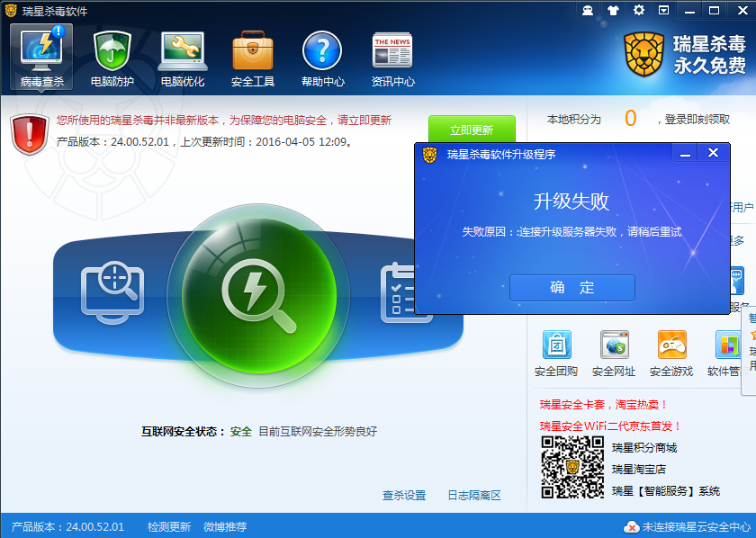Open 安全团购 shopping bag icon
Viewport: 756px width, 538px height.
pos(556,354)
